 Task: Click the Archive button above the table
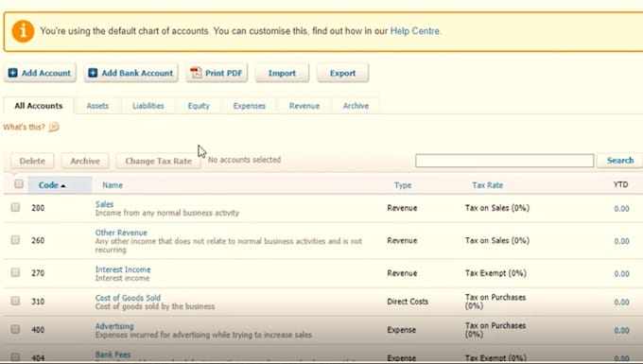(x=85, y=161)
